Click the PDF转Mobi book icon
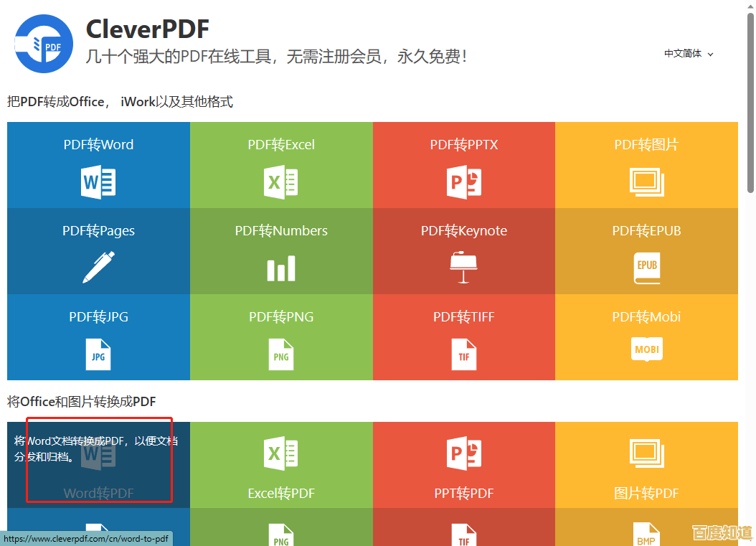Viewport: 756px width, 546px height. [646, 349]
